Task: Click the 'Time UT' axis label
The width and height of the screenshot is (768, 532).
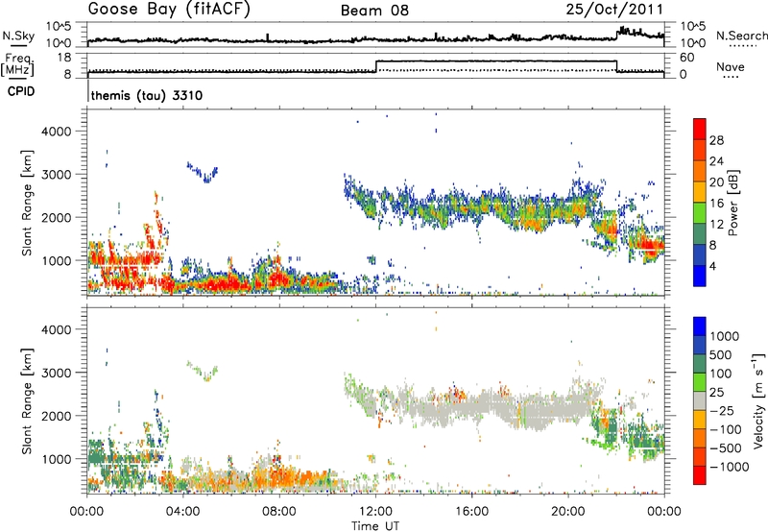Action: click(x=375, y=525)
